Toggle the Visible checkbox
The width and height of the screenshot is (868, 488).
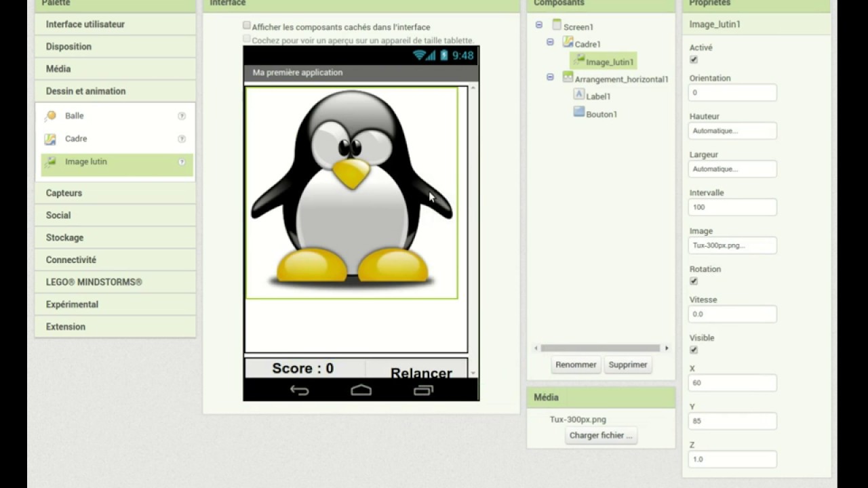694,350
